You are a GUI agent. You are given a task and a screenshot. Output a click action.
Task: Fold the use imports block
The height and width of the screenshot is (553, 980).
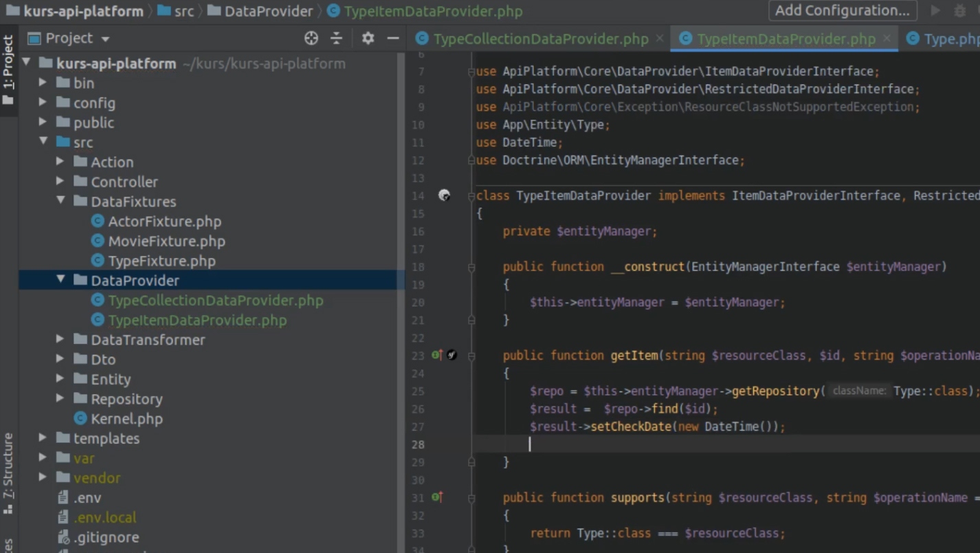point(471,72)
